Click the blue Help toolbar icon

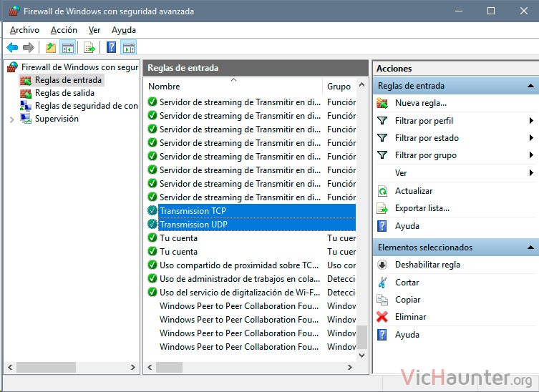[x=112, y=47]
